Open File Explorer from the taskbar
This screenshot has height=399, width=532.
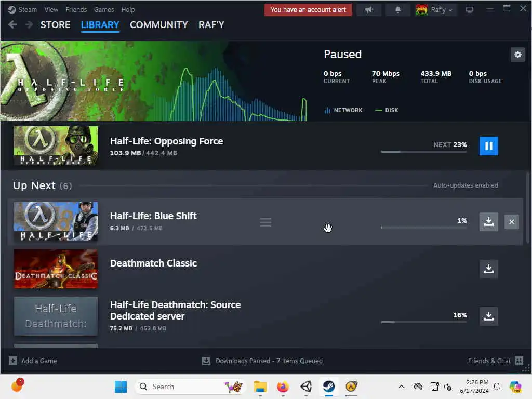coord(260,387)
